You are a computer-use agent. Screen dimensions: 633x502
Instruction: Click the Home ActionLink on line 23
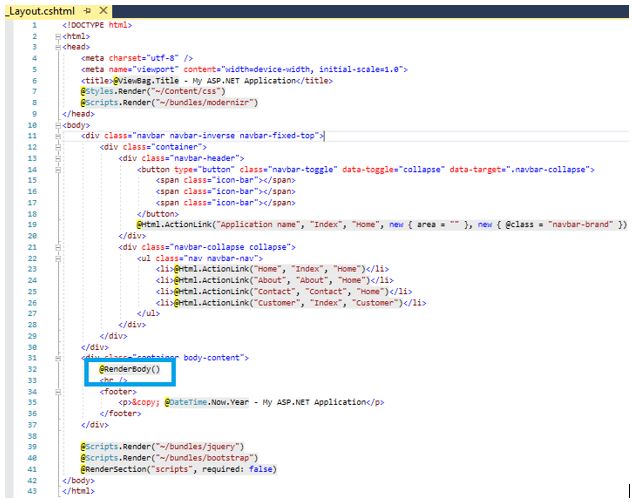270,269
